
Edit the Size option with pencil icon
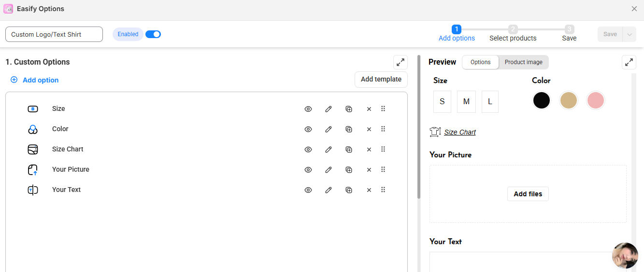click(x=329, y=109)
